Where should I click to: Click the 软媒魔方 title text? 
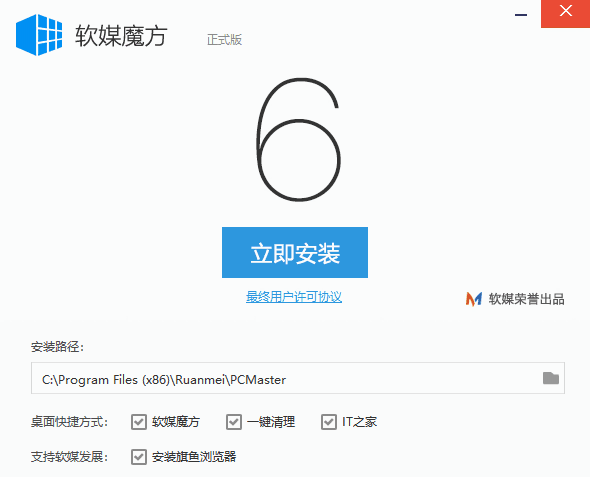[121, 36]
